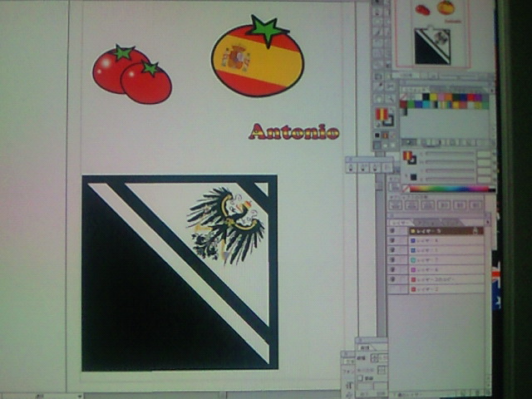Click the Gradient mode button below fill/stroke

(385, 135)
